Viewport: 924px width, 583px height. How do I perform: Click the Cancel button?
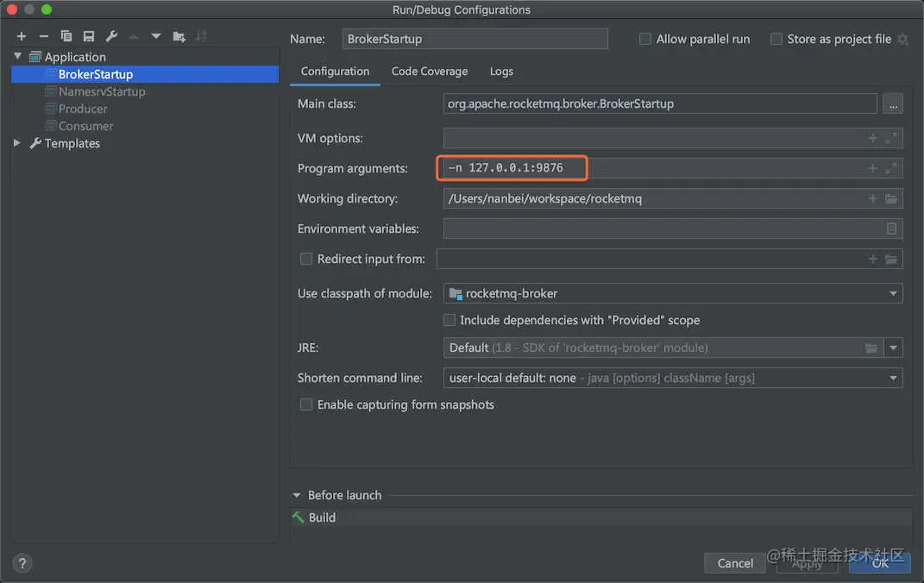pos(734,563)
